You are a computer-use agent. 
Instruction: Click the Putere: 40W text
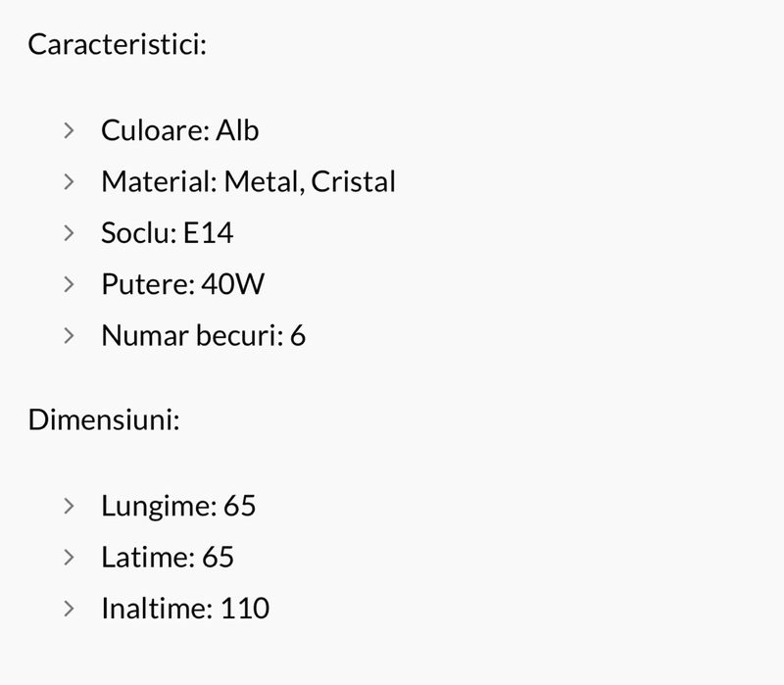click(182, 284)
